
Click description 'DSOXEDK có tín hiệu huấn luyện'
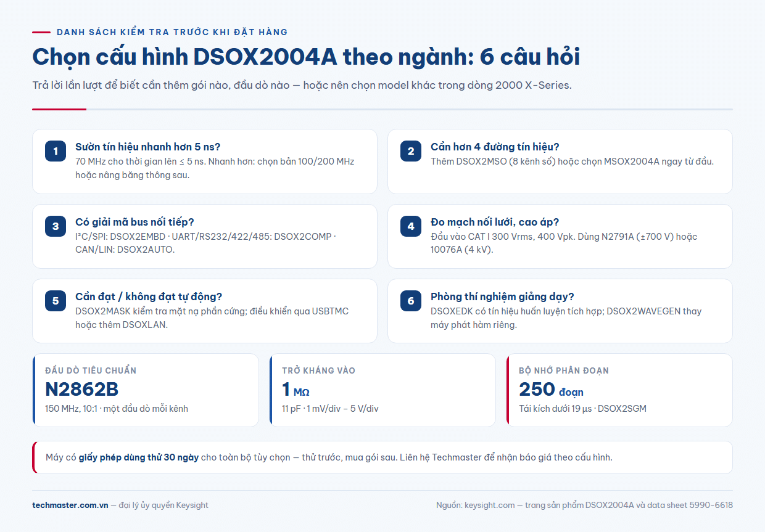pyautogui.click(x=566, y=317)
